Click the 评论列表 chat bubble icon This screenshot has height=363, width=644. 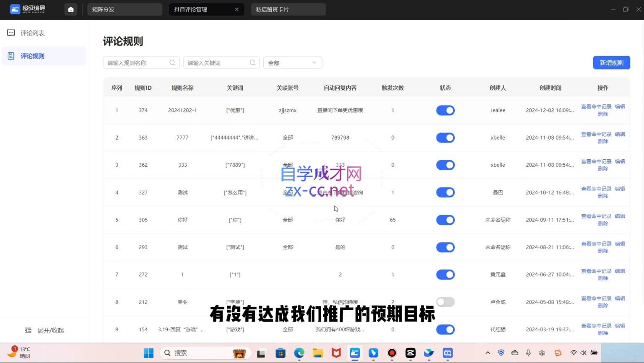[11, 33]
